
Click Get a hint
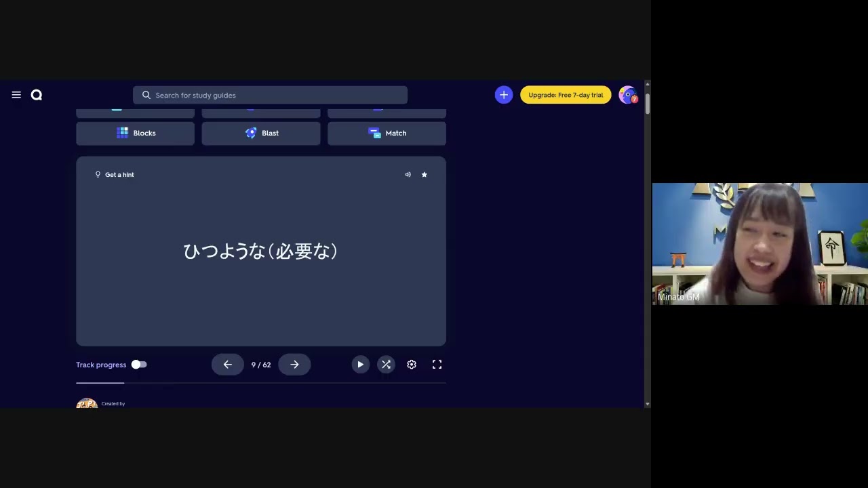pos(115,175)
